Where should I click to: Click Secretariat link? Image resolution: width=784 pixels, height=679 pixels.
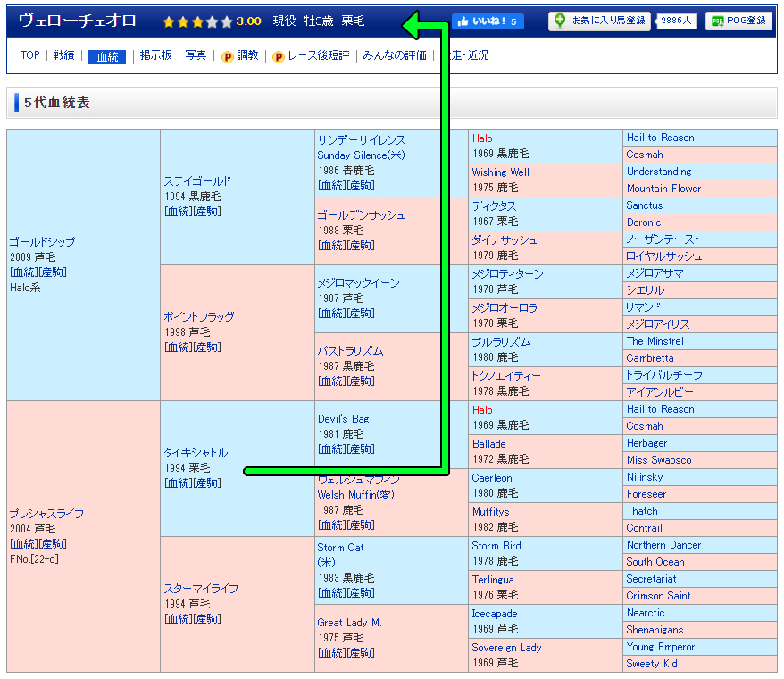point(651,579)
